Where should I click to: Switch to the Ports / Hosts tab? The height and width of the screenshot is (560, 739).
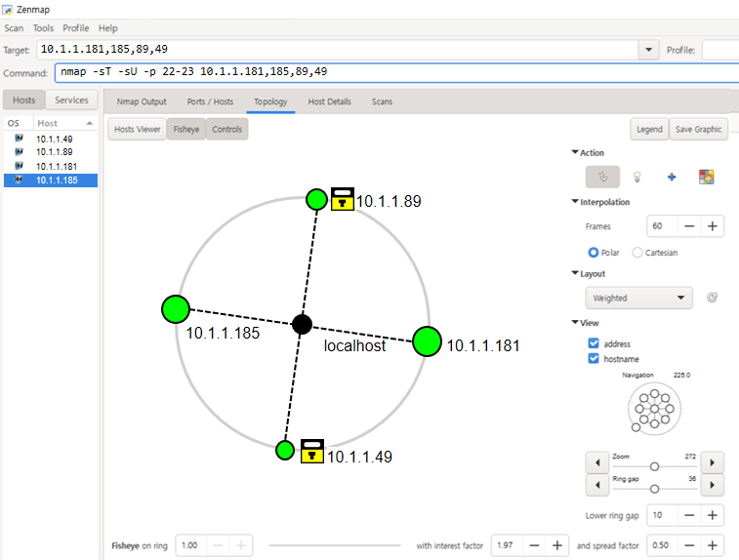[210, 101]
